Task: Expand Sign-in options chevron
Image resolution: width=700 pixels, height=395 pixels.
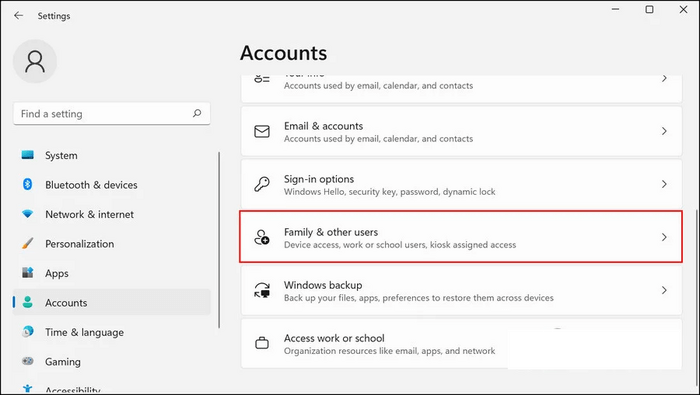Action: 664,184
